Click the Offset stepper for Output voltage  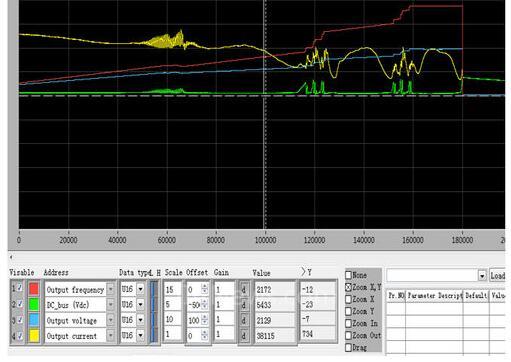click(205, 320)
